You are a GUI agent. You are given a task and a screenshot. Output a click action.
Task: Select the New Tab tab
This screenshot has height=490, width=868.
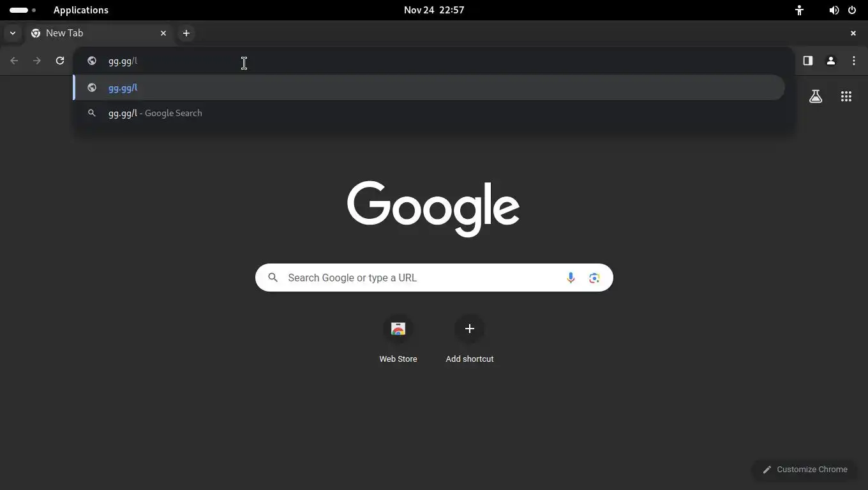(98, 33)
